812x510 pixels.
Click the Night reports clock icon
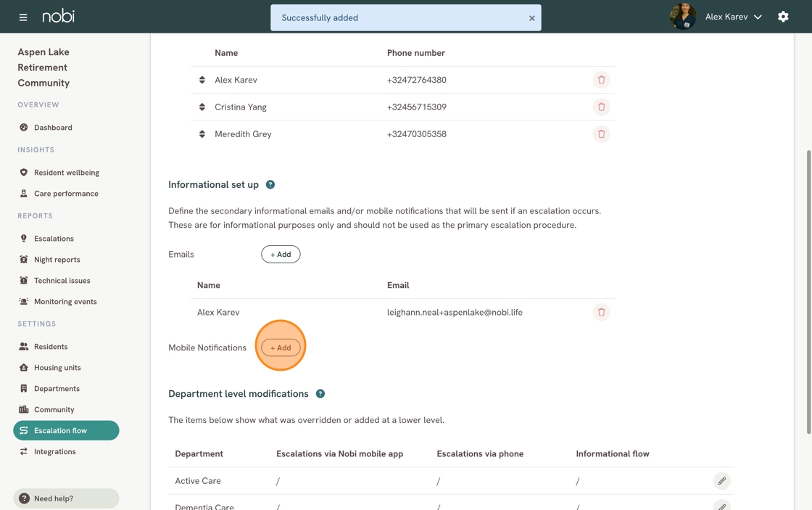(24, 260)
